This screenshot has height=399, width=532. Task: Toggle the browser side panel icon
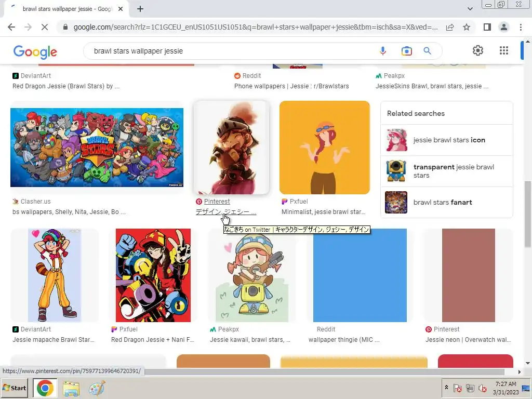[x=487, y=27]
